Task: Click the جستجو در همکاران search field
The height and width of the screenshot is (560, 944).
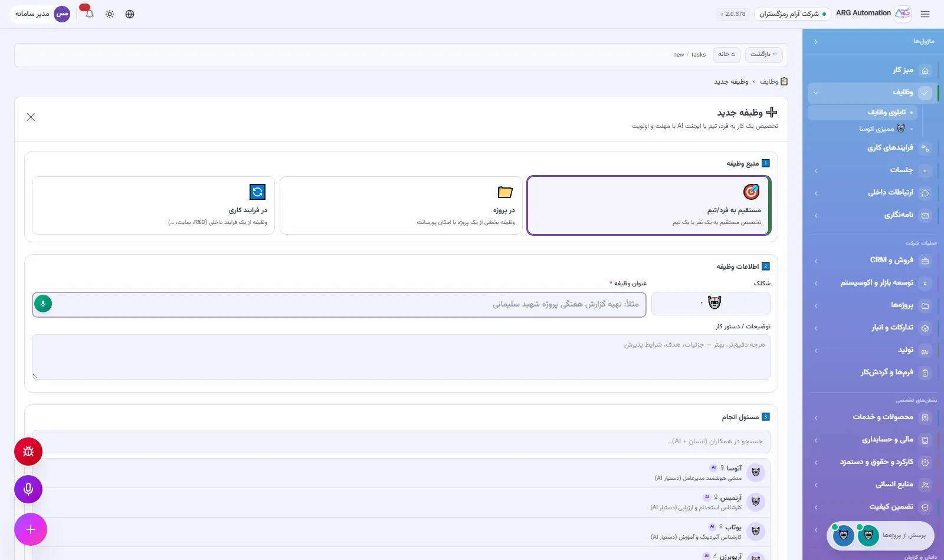Action: point(401,442)
